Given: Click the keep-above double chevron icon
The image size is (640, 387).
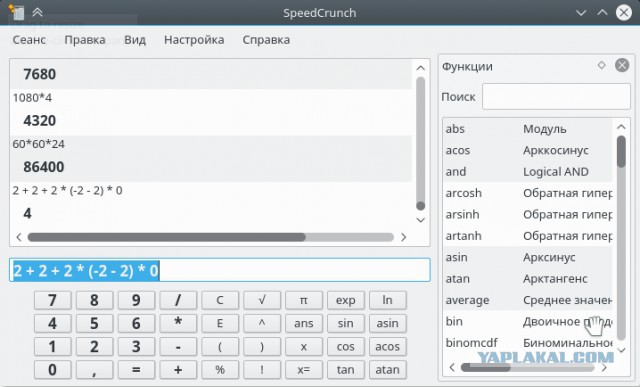Looking at the screenshot, I should pos(38,13).
